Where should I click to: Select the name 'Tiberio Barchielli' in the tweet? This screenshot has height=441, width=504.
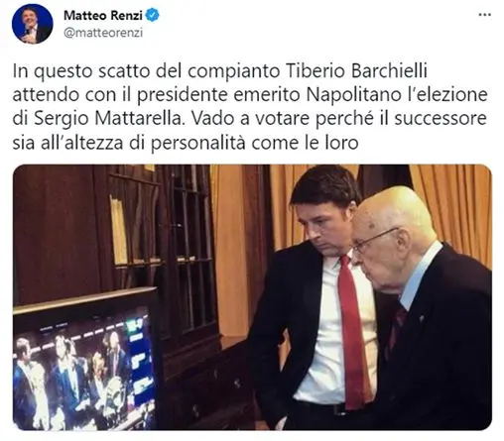[x=356, y=70]
